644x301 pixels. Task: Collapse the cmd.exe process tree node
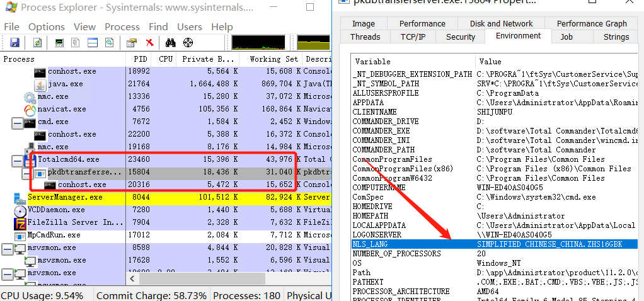17,123
